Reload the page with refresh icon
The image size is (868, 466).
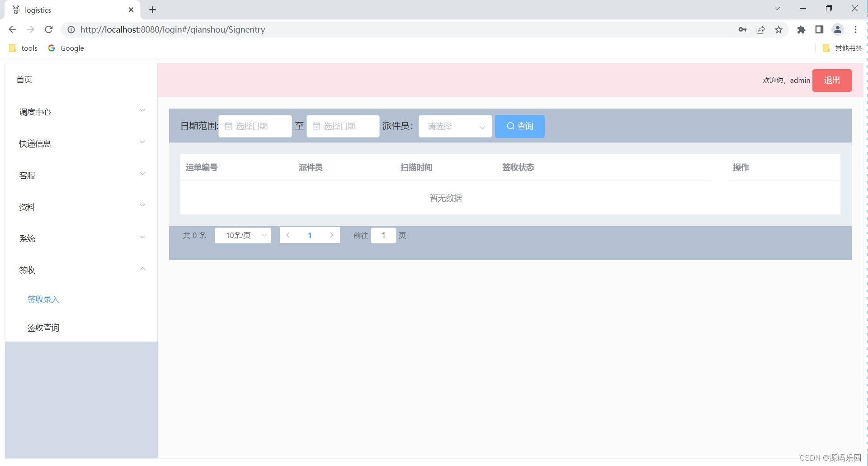[49, 29]
